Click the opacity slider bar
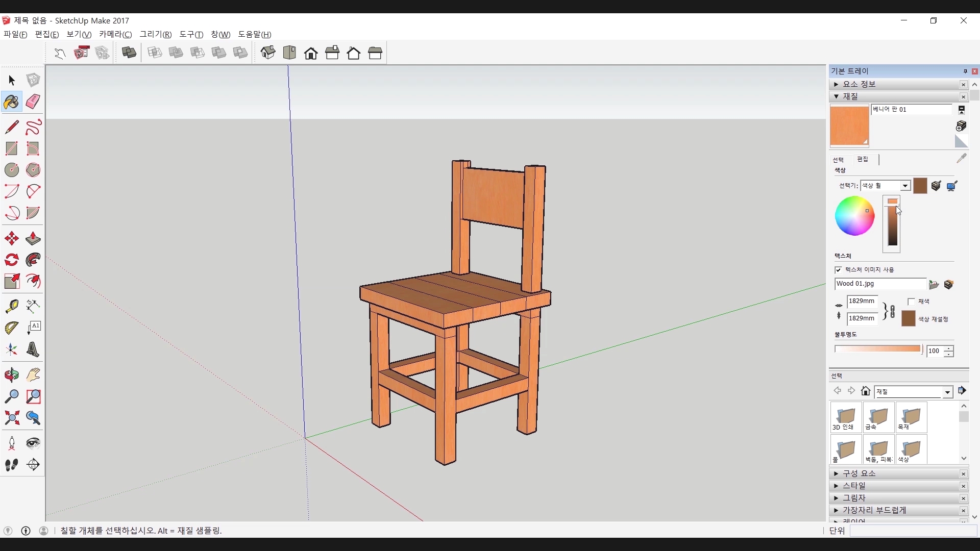This screenshot has width=980, height=551. [877, 349]
